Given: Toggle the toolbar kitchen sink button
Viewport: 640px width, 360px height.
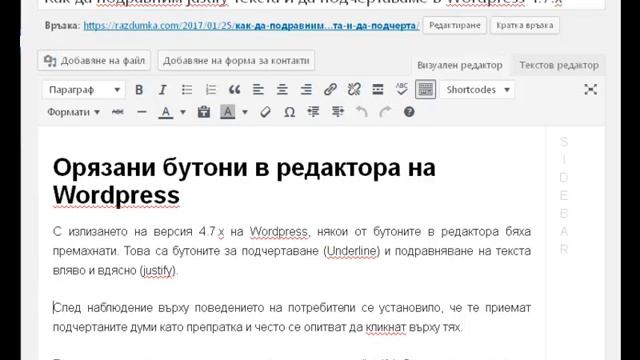Looking at the screenshot, I should tap(425, 90).
